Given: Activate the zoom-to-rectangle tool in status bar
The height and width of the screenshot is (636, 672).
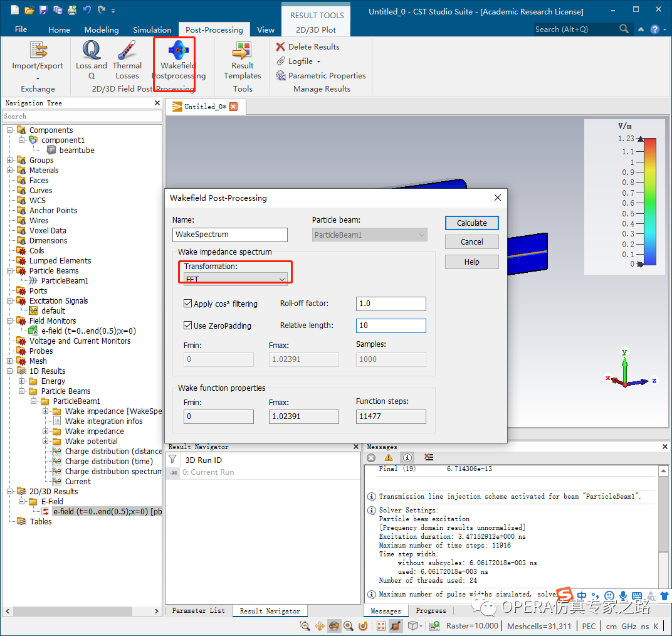Looking at the screenshot, I should tap(305, 626).
